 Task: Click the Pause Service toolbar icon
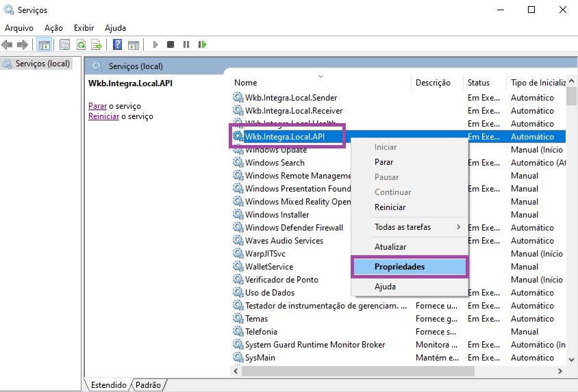pyautogui.click(x=186, y=45)
